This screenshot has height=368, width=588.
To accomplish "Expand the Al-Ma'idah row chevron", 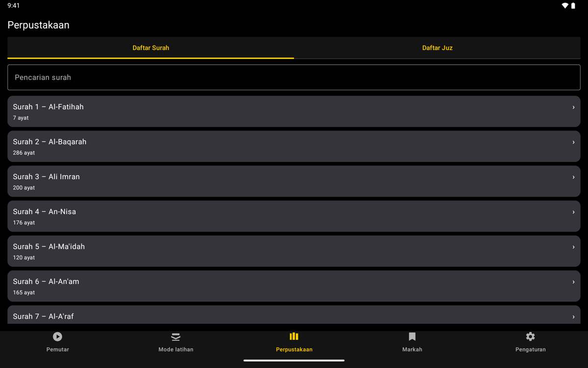I will pyautogui.click(x=573, y=247).
